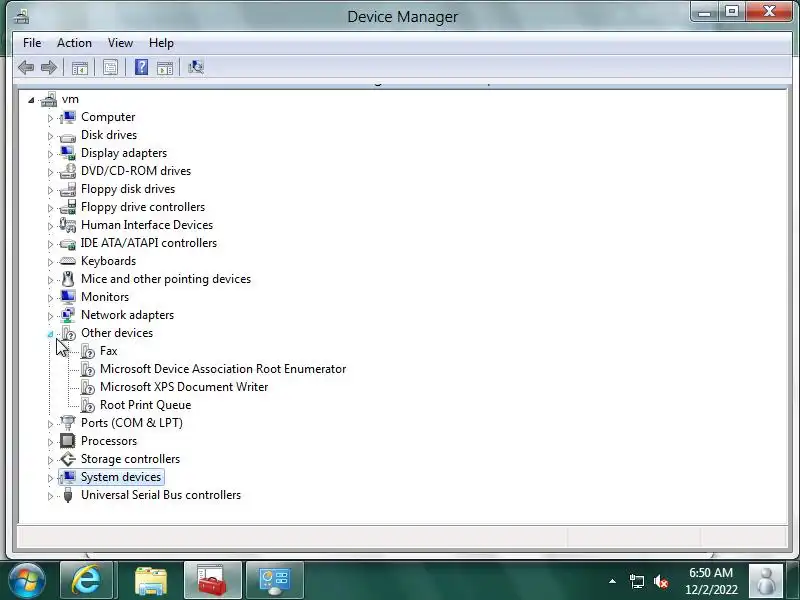The image size is (800, 600).
Task: Select the IDE ATA/ATAPI controllers icon
Action: tap(67, 244)
